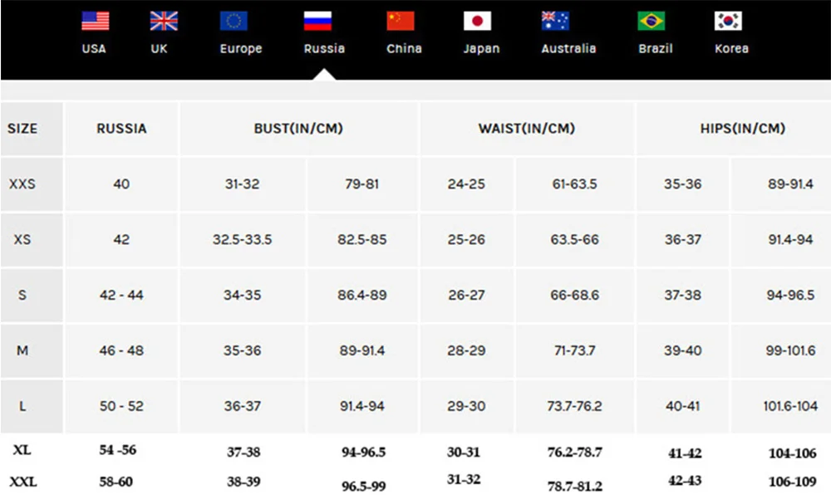
Task: Click the WAIST(IN/CM) column header
Action: click(x=526, y=129)
